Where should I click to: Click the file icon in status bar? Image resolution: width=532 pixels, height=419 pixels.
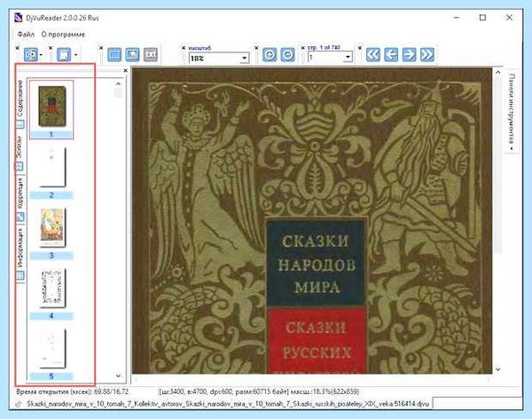pos(19,404)
